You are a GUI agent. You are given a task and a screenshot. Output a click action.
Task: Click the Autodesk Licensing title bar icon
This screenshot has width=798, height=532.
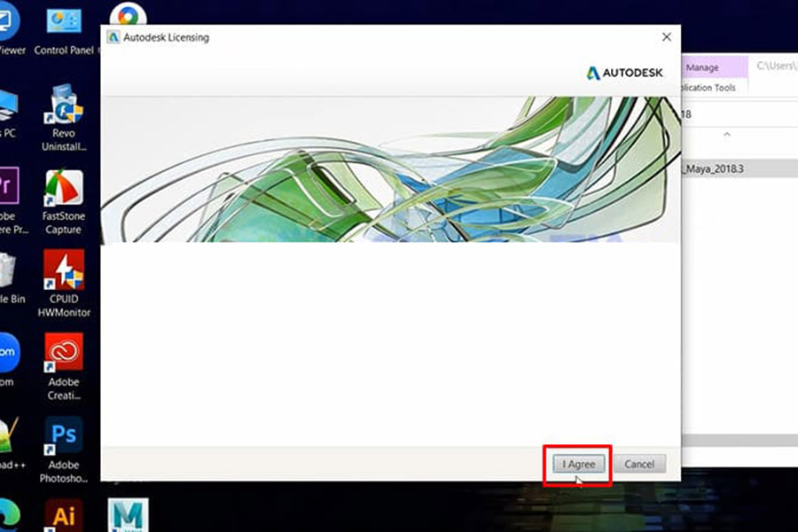pyautogui.click(x=113, y=37)
